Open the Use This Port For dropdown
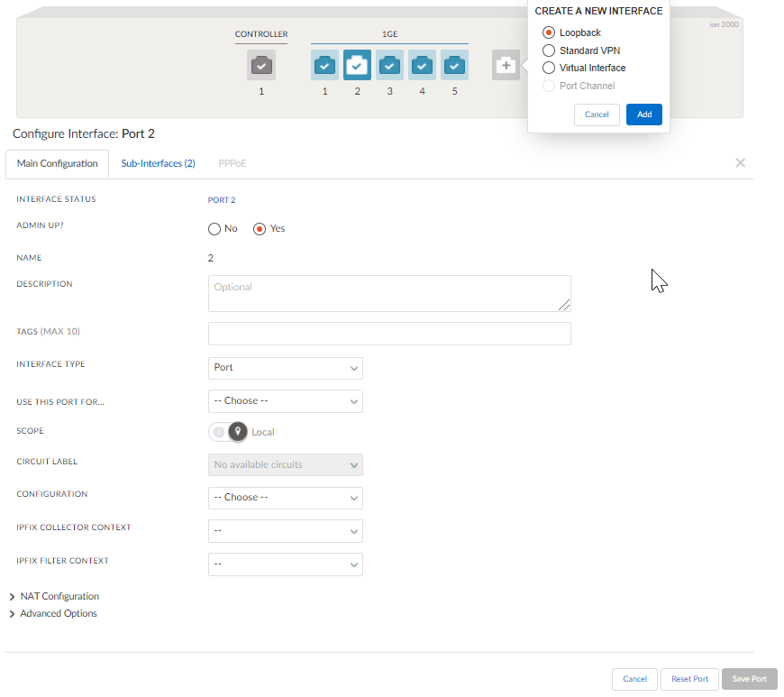The height and width of the screenshot is (697, 784). [x=285, y=401]
